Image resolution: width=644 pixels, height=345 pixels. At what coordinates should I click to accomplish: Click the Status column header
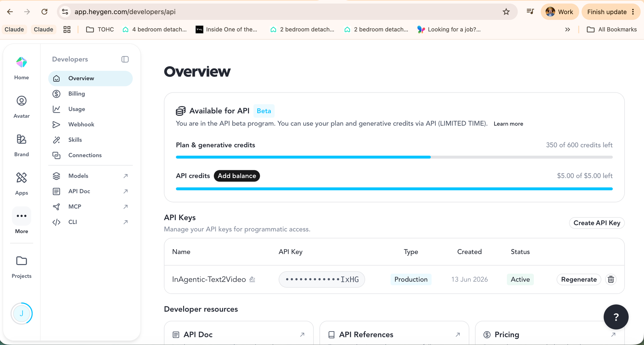(520, 252)
